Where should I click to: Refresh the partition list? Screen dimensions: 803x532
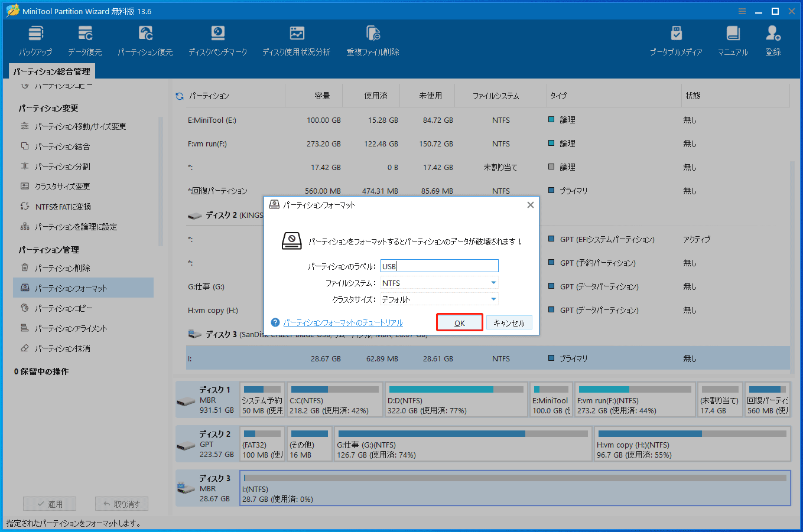coord(179,95)
